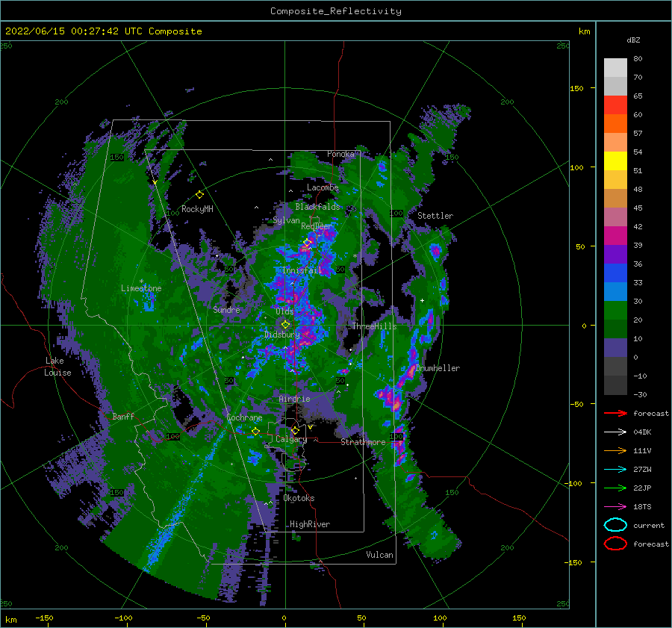Click the asterisk marker above Limestone
Screen dimensions: 672x628
pos(141,282)
